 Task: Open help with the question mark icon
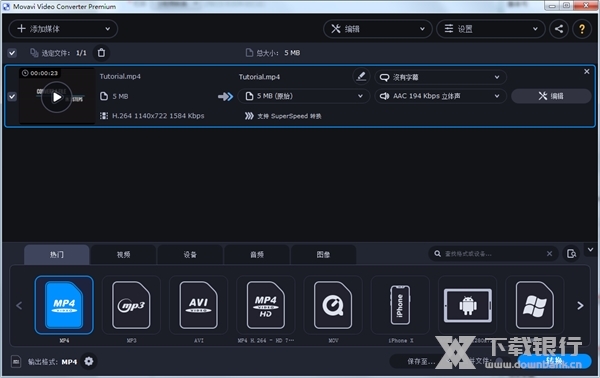[x=582, y=29]
